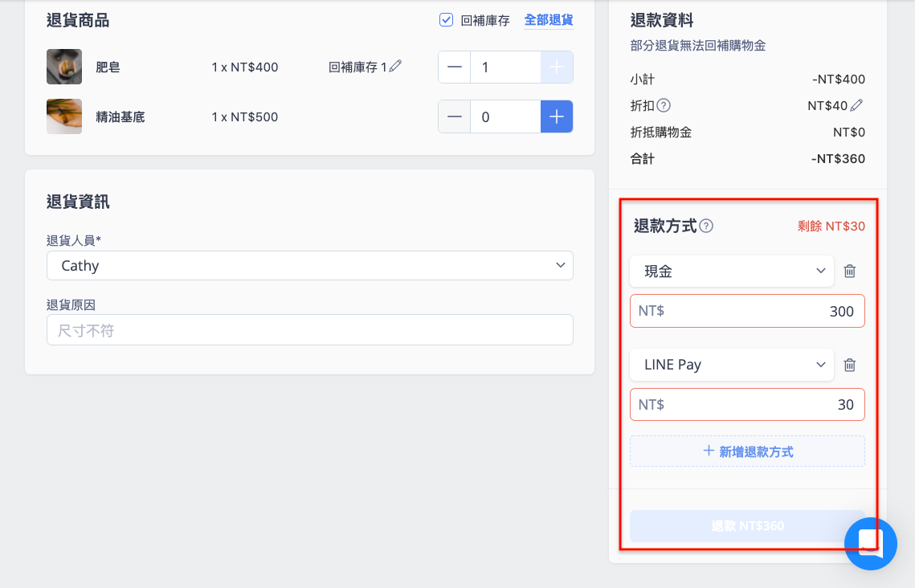
Task: Show help tooltip for 退款方式
Action: click(706, 226)
